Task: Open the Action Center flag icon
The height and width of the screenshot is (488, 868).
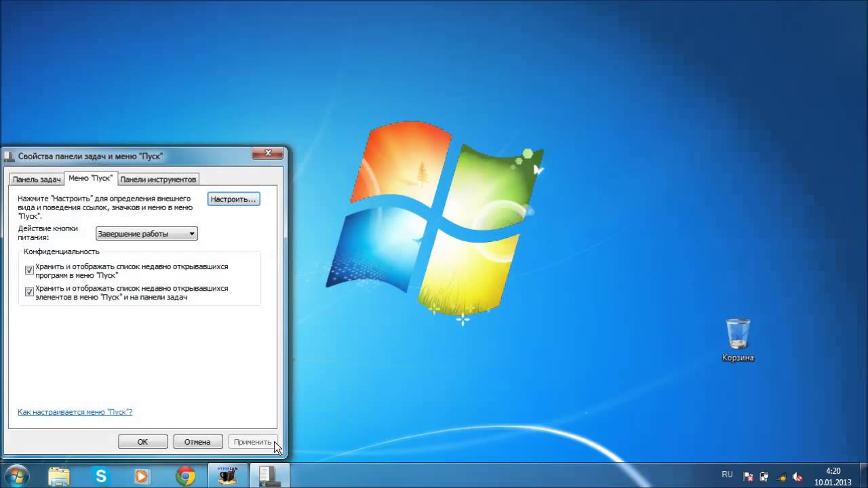Action: pos(749,476)
